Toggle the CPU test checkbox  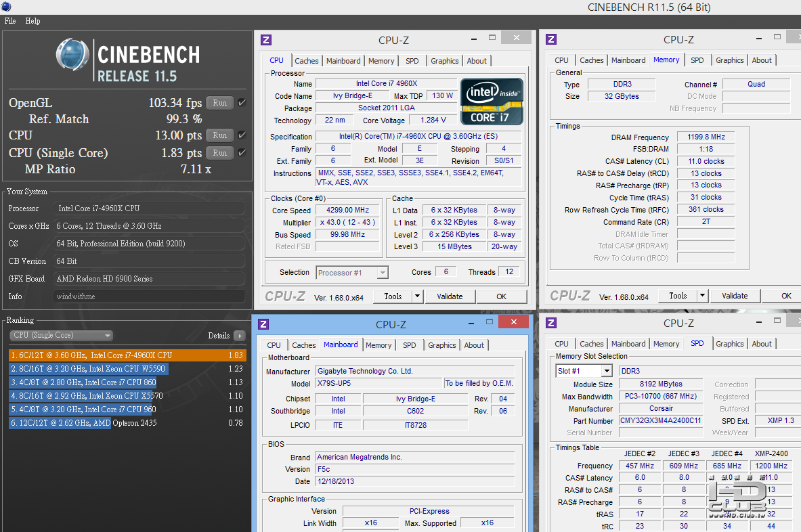[x=242, y=135]
